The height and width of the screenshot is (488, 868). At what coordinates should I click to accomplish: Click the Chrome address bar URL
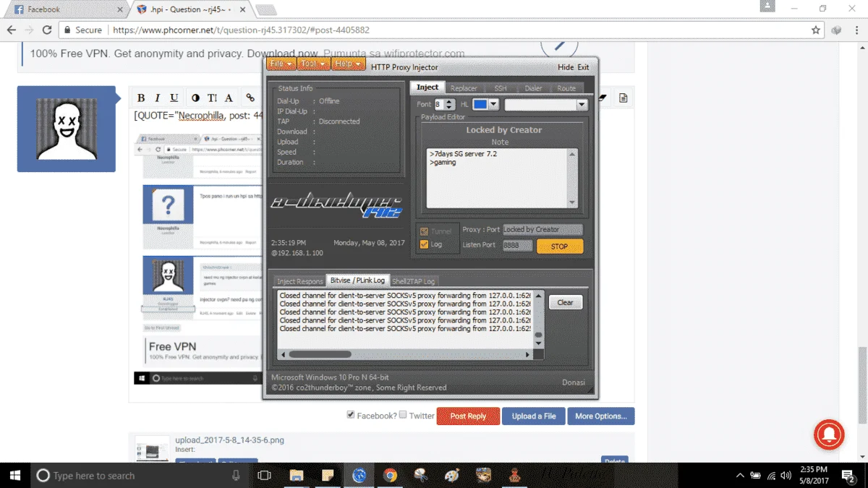click(x=241, y=30)
